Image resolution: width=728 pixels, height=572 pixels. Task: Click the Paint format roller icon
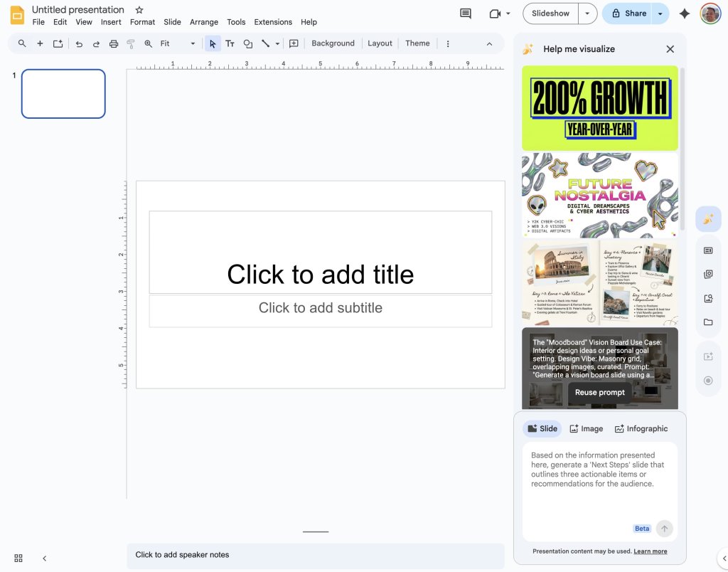tap(131, 43)
